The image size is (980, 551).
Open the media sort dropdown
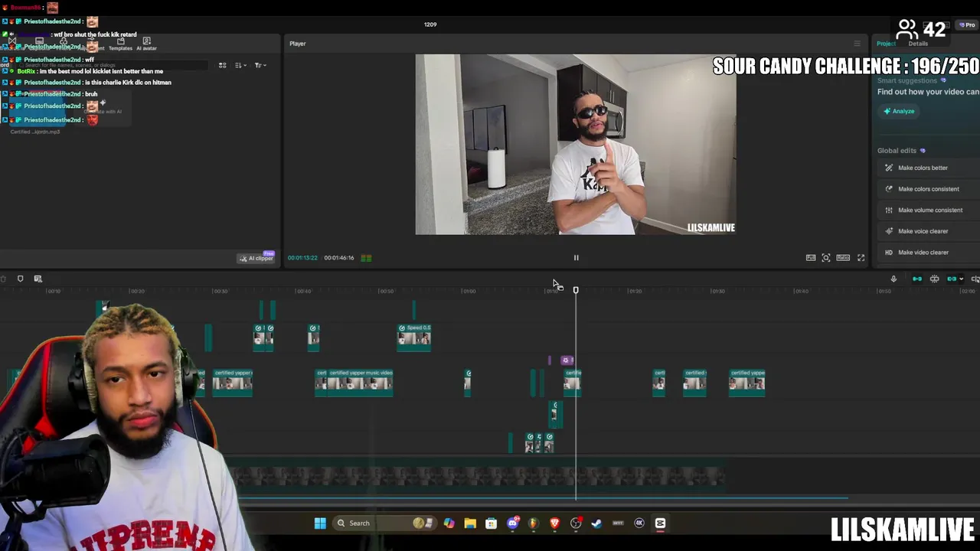(x=240, y=65)
